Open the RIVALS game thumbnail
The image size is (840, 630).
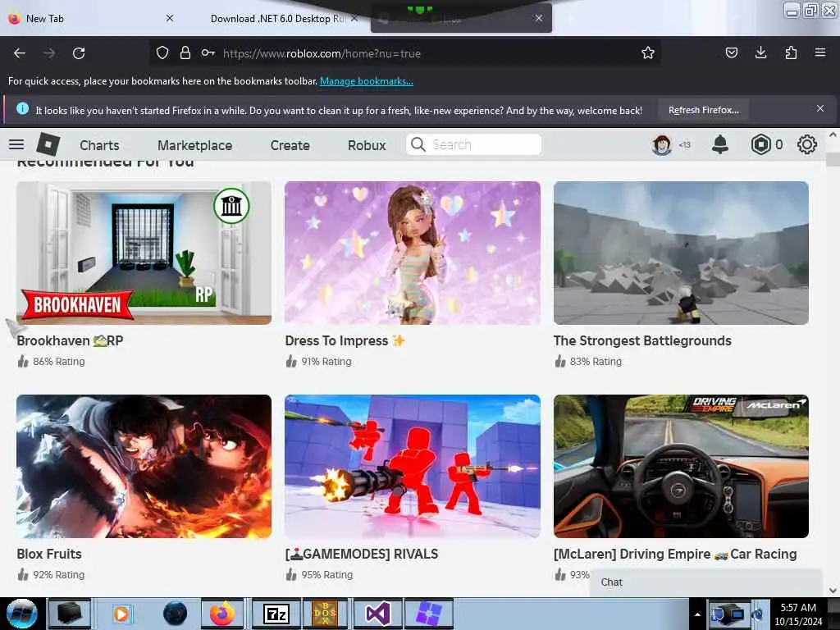point(413,466)
